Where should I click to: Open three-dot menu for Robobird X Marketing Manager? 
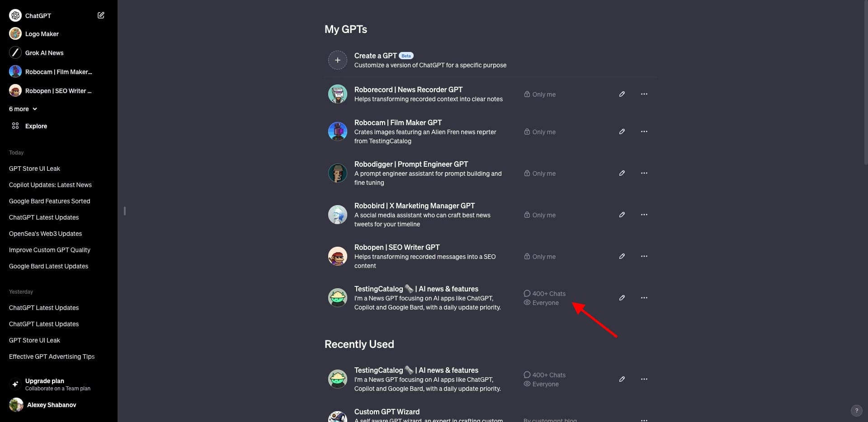point(644,215)
